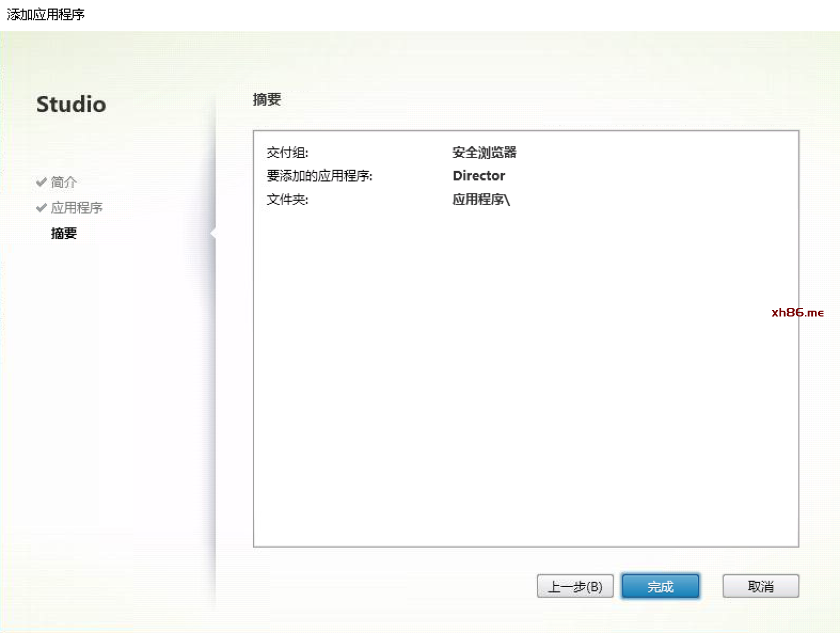Click the Studio heading text

71,104
